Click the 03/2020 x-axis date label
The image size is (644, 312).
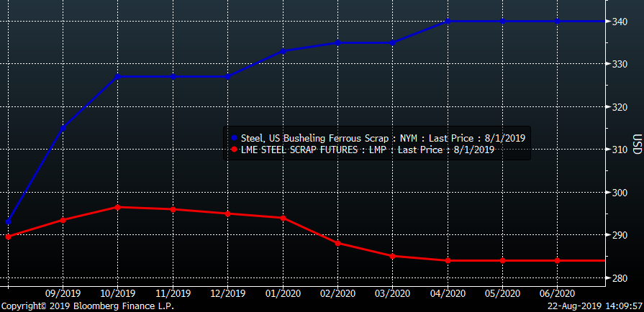392,293
